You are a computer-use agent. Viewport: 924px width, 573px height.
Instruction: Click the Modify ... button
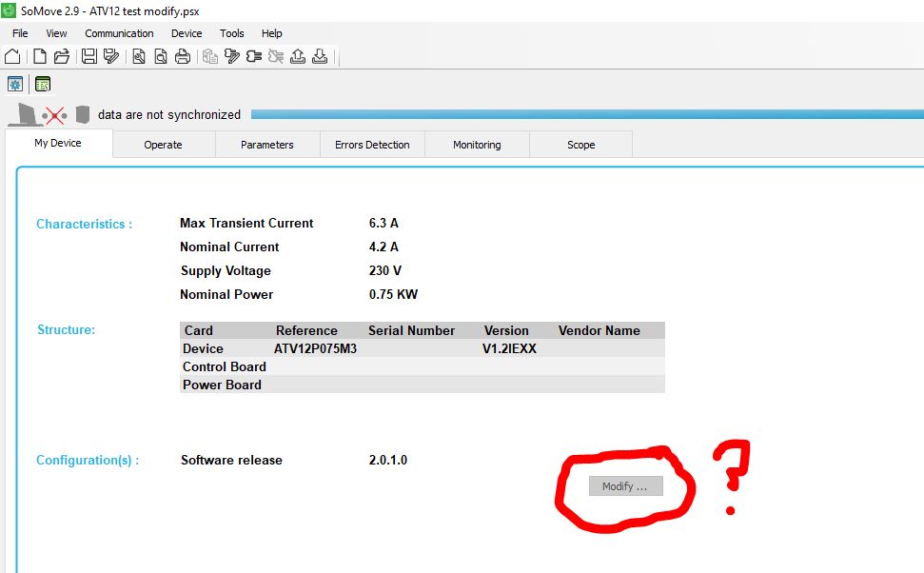tap(625, 486)
